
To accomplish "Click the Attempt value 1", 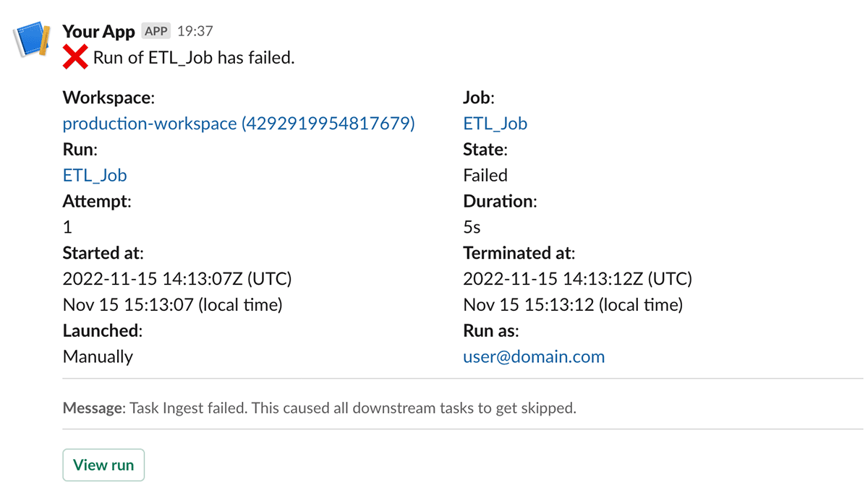I will [x=67, y=227].
